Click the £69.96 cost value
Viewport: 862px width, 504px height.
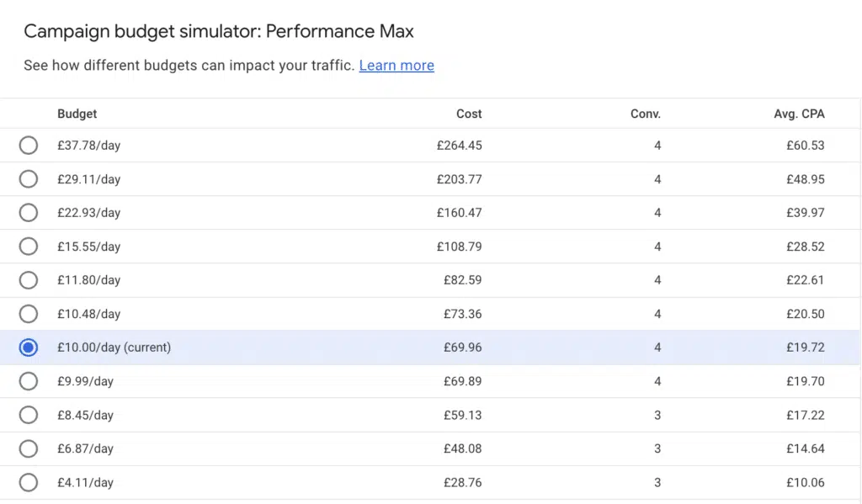pyautogui.click(x=462, y=347)
